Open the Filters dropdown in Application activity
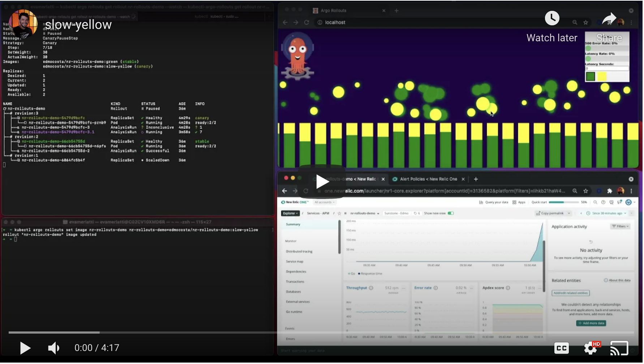 (620, 226)
